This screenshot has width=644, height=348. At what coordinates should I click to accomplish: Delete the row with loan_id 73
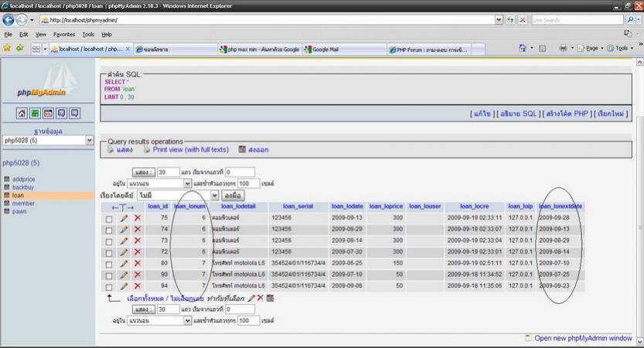point(138,241)
